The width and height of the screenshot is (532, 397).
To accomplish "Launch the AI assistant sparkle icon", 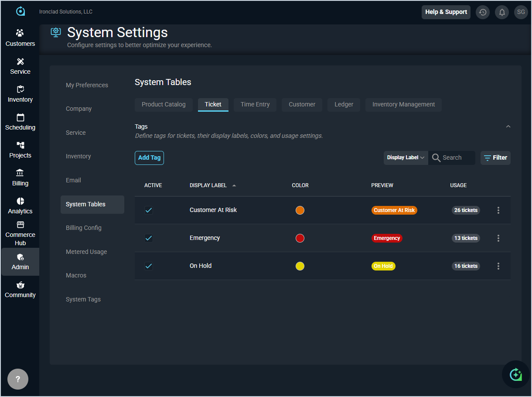I will point(515,374).
